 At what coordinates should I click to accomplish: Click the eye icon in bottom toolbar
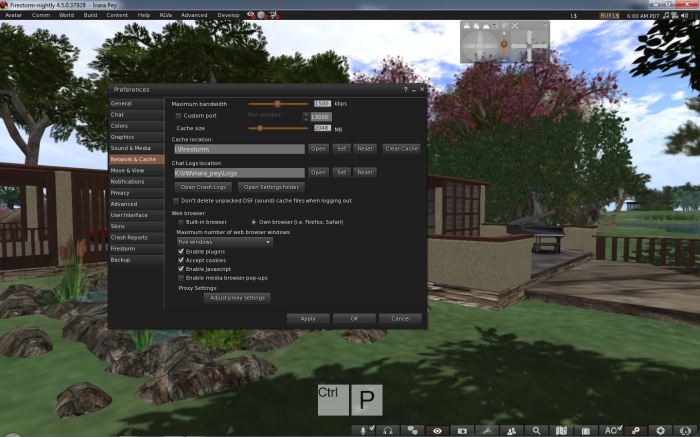pyautogui.click(x=436, y=429)
